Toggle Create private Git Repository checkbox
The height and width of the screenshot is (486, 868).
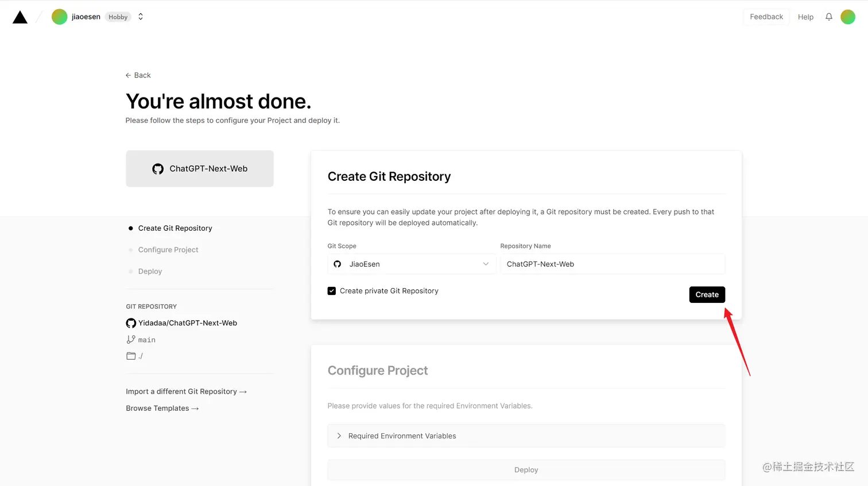332,291
